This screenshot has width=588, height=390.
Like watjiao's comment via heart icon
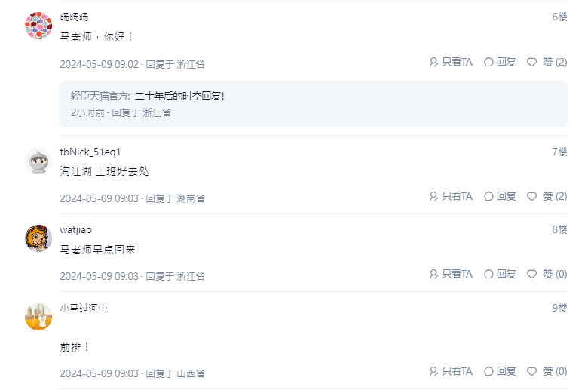531,274
